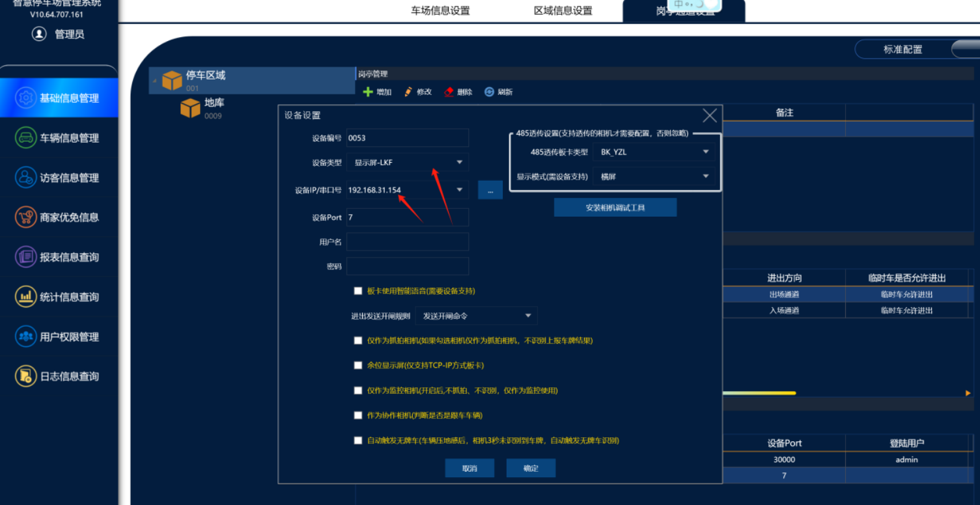Expand the 设备IP/串口号 dropdown
This screenshot has width=980, height=505.
click(459, 190)
